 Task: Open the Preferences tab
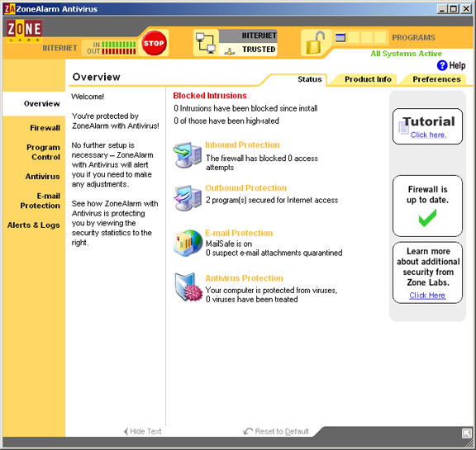436,79
